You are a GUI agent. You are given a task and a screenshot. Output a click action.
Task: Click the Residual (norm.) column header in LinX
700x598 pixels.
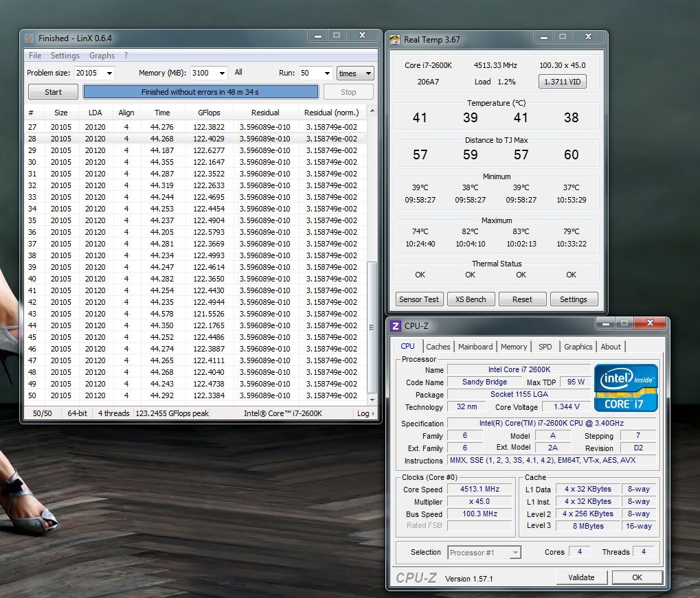[332, 113]
